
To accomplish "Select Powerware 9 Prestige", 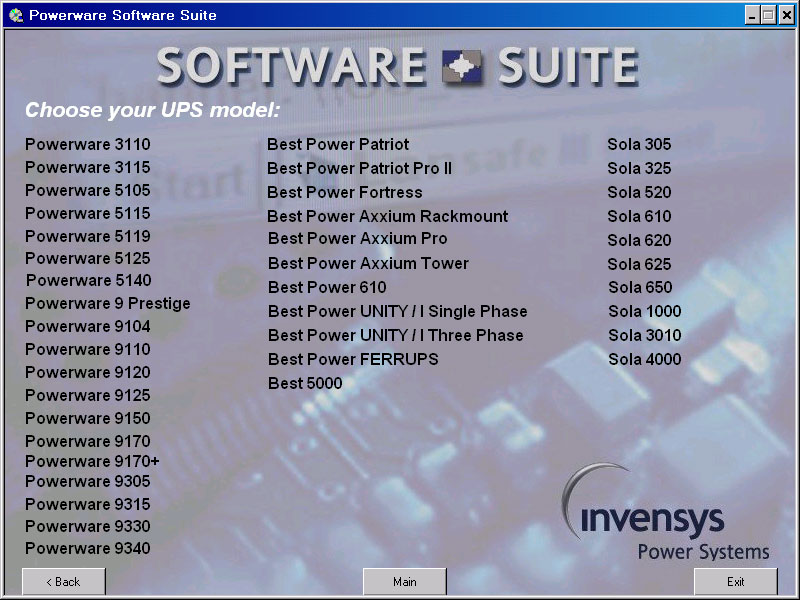I will click(x=107, y=303).
